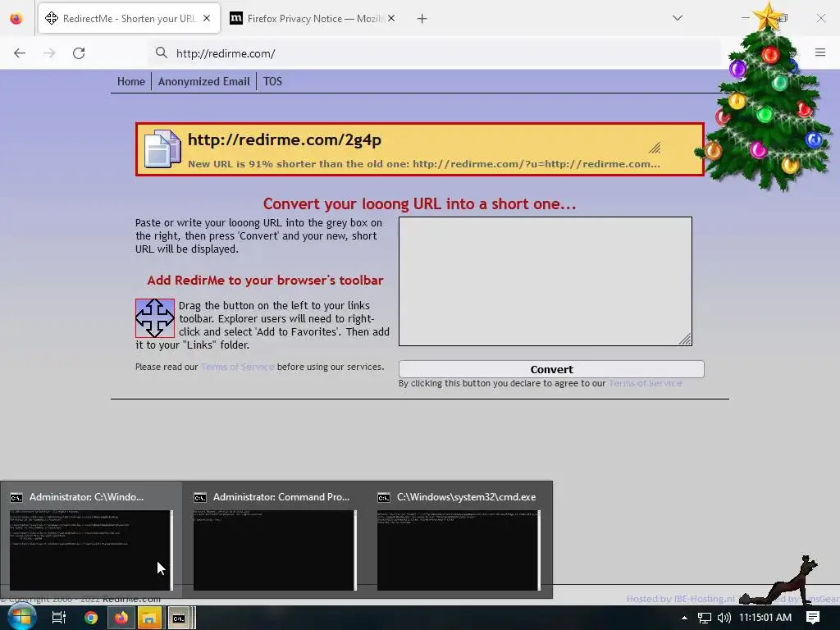Image resolution: width=840 pixels, height=630 pixels.
Task: Show hidden system tray icons
Action: point(684,618)
